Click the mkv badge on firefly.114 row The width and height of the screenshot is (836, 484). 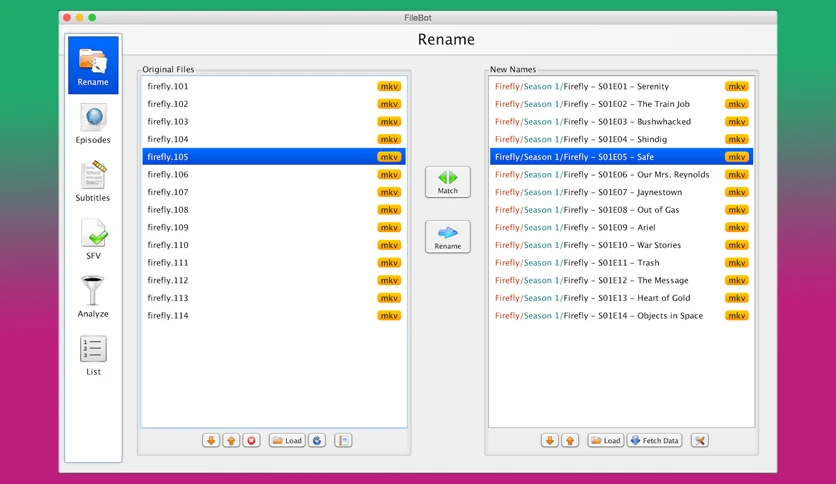[x=389, y=316]
